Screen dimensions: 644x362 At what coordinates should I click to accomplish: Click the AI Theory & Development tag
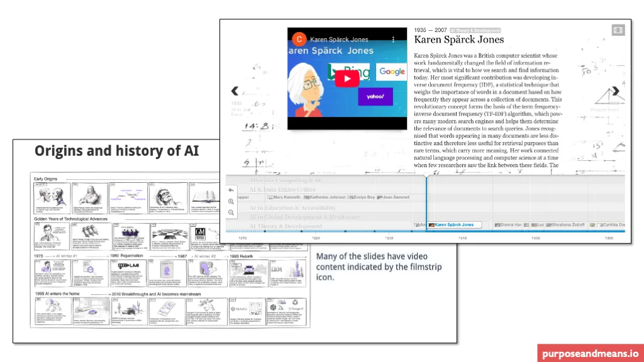coord(475,30)
